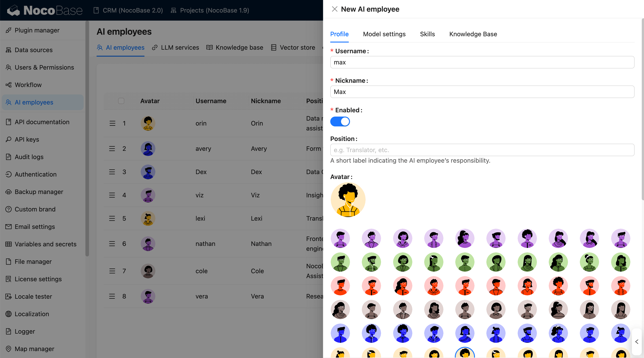Open the Knowledge Base tab in drawer
Image resolution: width=644 pixels, height=358 pixels.
click(473, 34)
